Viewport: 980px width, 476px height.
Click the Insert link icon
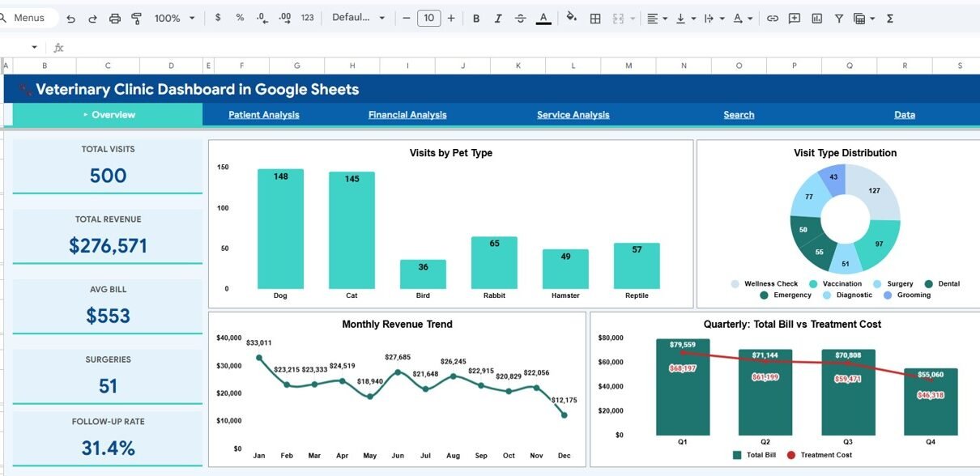pyautogui.click(x=773, y=18)
